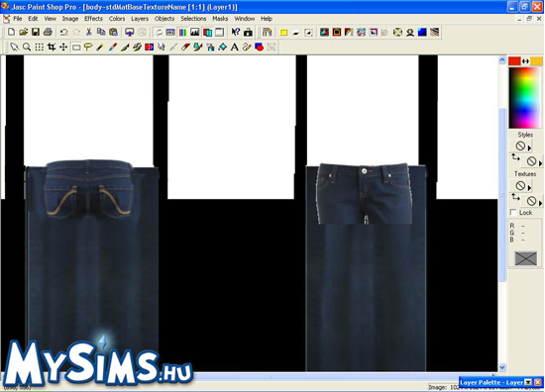Select the Mover tool

click(63, 47)
